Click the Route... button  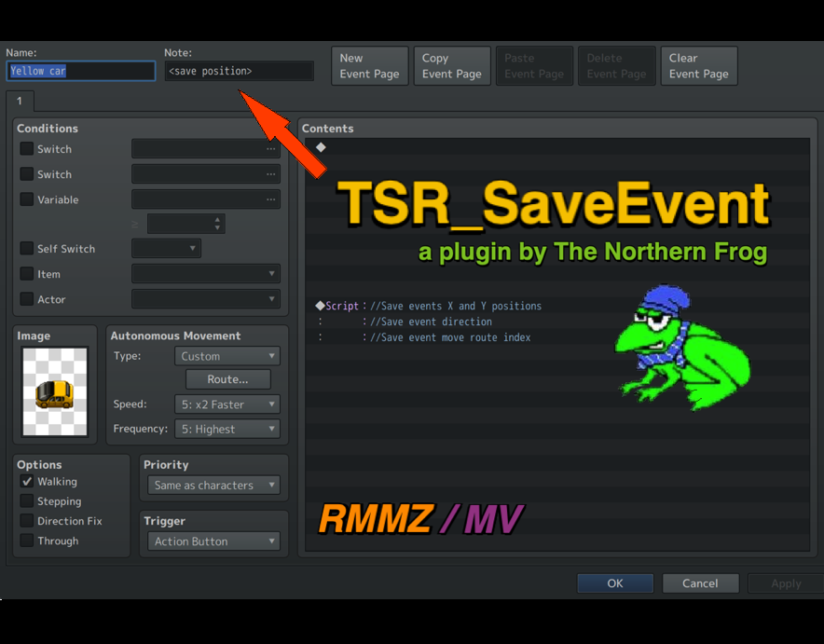pos(228,379)
